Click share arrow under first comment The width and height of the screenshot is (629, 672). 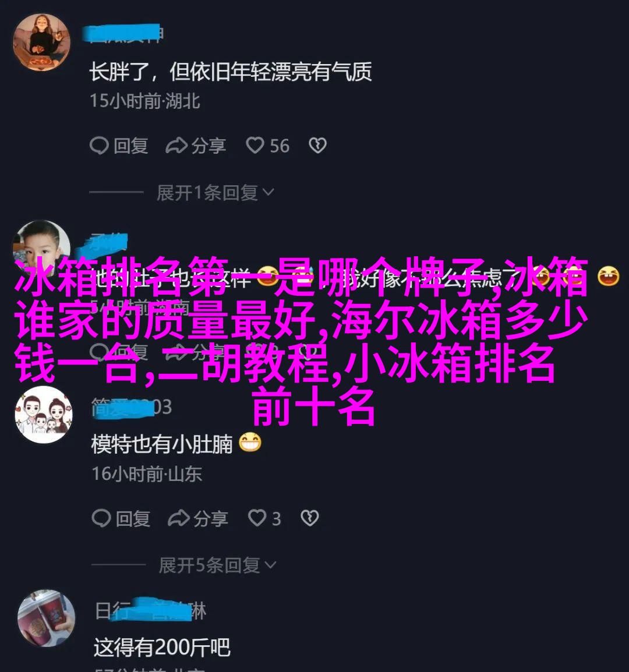176,146
